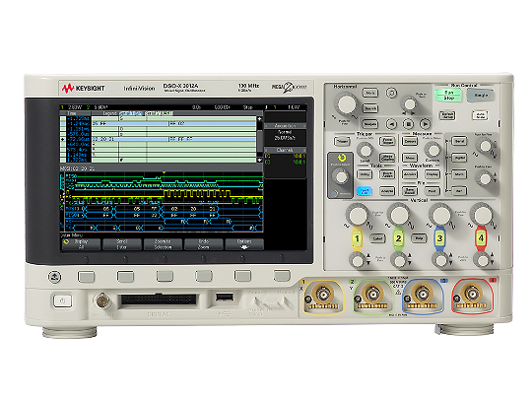This screenshot has height=399, width=532.
Task: Click the navigate play-forward arrow button
Action: point(425,124)
